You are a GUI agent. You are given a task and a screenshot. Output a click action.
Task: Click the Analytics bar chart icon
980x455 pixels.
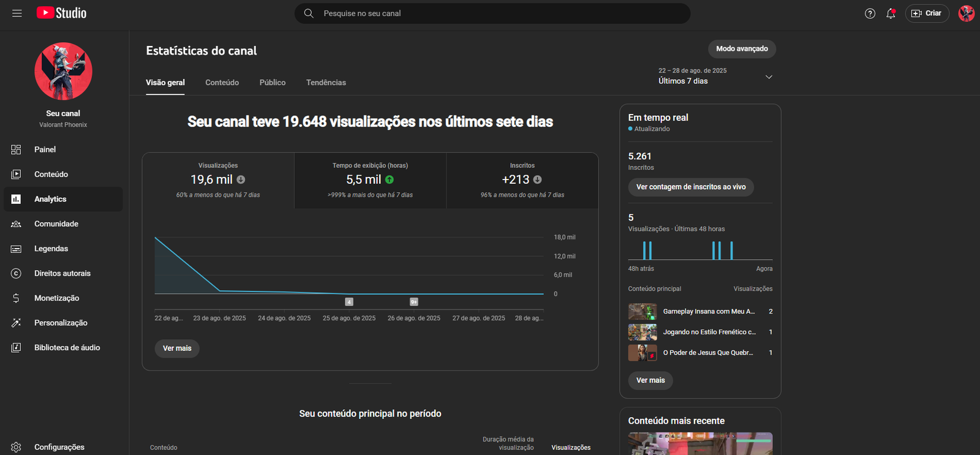pyautogui.click(x=16, y=199)
